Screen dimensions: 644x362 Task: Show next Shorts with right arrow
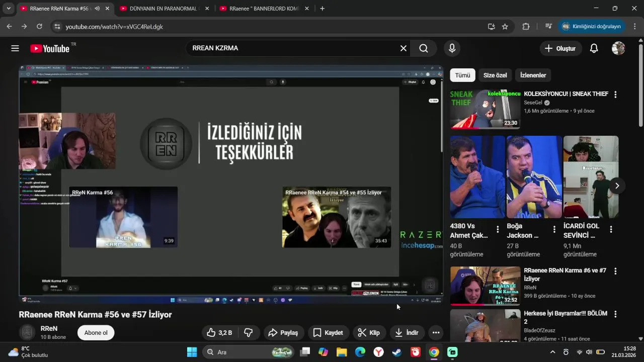(617, 186)
